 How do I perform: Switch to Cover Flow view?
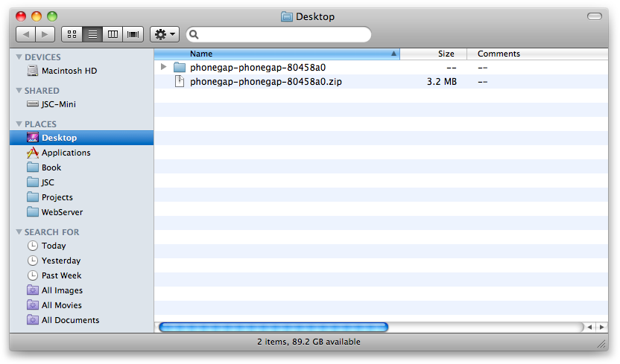pyautogui.click(x=133, y=34)
